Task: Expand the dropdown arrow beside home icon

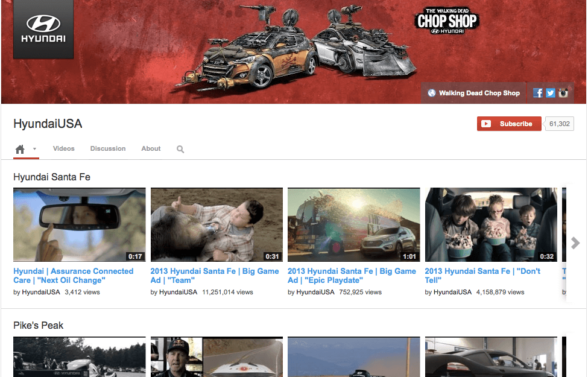Action: (34, 149)
